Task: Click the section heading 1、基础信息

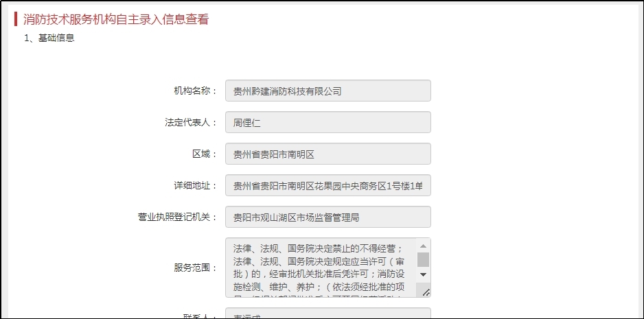Action: pos(49,38)
